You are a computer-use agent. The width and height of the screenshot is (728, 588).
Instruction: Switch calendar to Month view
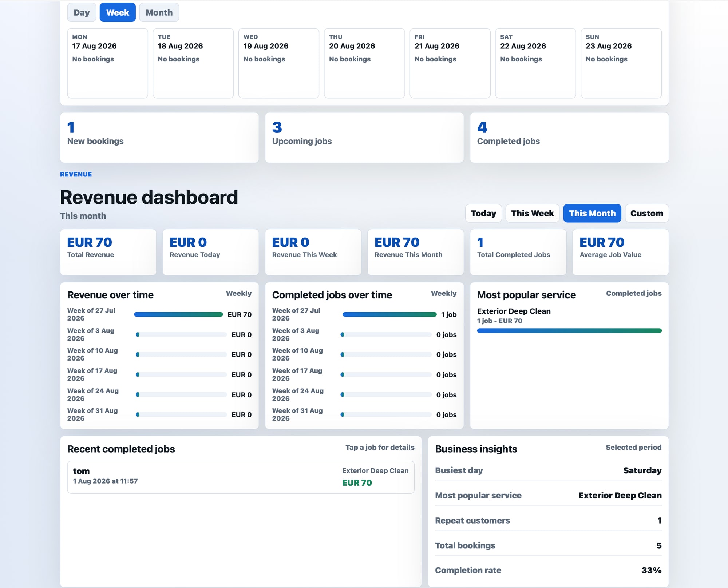(159, 12)
